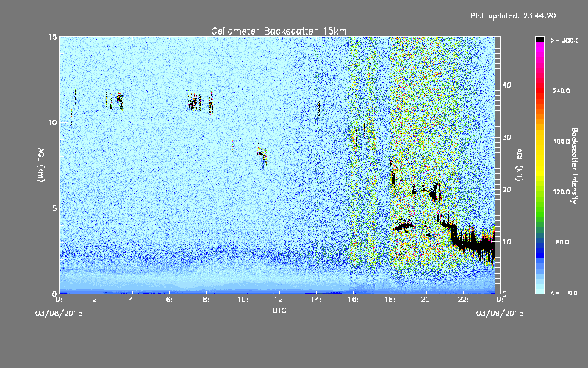Click the 40 kft tick label on the right axis
Viewport: 588px width, 368px height.
[506, 85]
